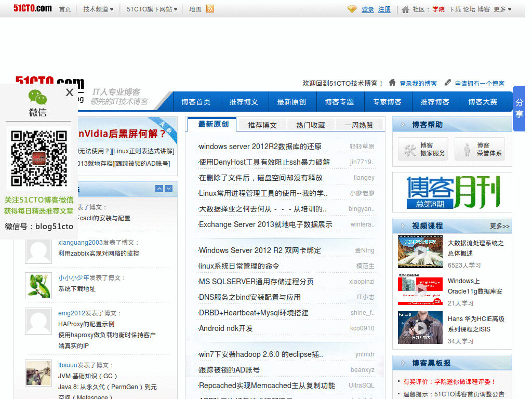Open 博客大赛 in navigation bar
This screenshot has width=532, height=399.
pyautogui.click(x=483, y=102)
